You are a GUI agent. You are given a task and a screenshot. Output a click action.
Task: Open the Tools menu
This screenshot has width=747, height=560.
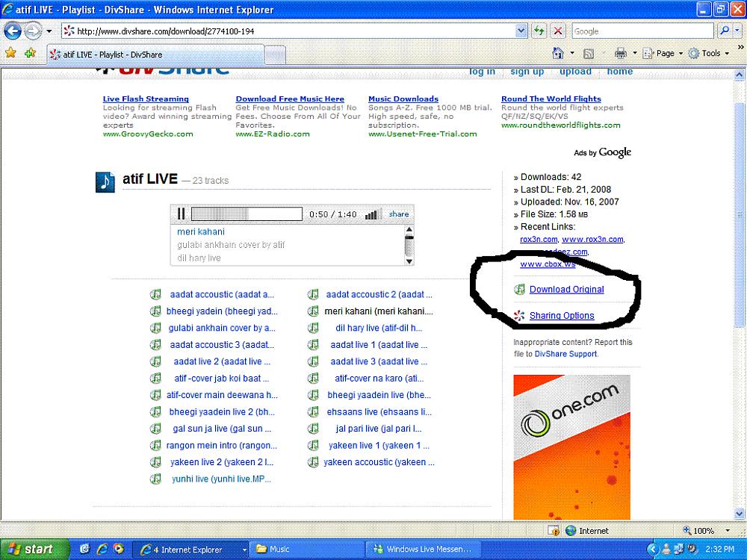[x=709, y=53]
